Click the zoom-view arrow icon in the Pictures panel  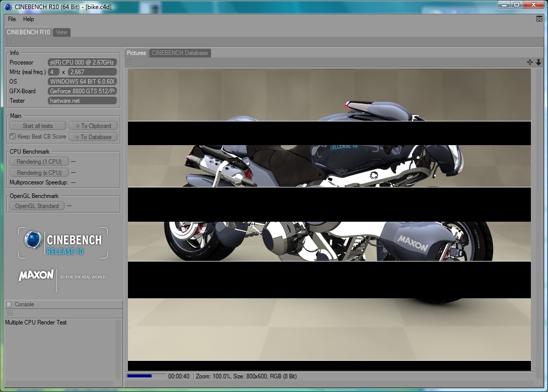coord(538,62)
